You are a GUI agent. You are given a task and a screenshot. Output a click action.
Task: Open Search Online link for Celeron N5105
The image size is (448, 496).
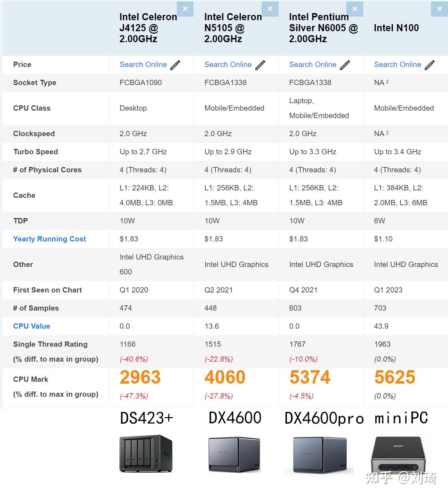[x=228, y=65]
